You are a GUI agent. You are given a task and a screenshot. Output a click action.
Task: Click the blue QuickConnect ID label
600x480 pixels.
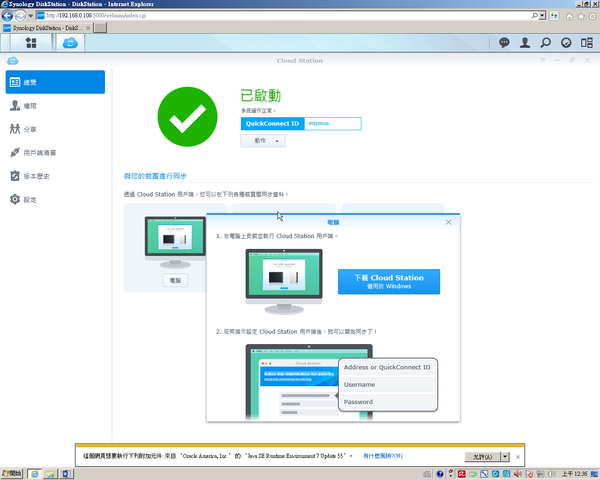click(272, 123)
